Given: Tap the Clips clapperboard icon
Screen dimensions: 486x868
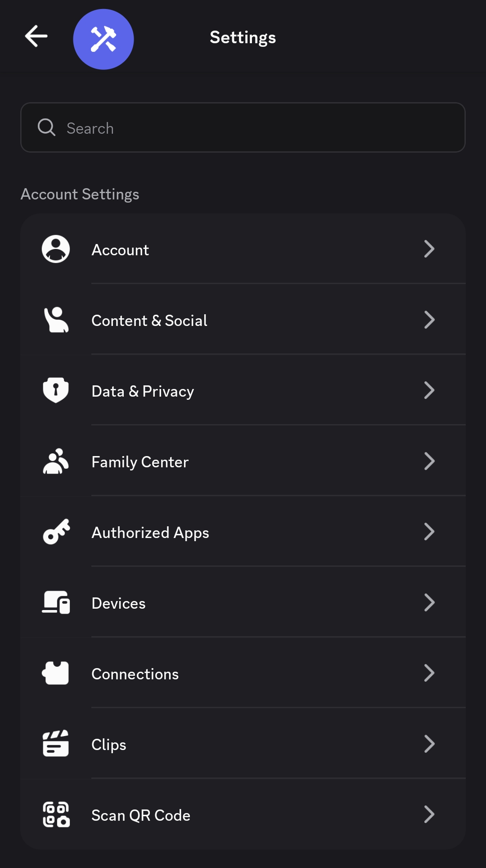Looking at the screenshot, I should (56, 743).
